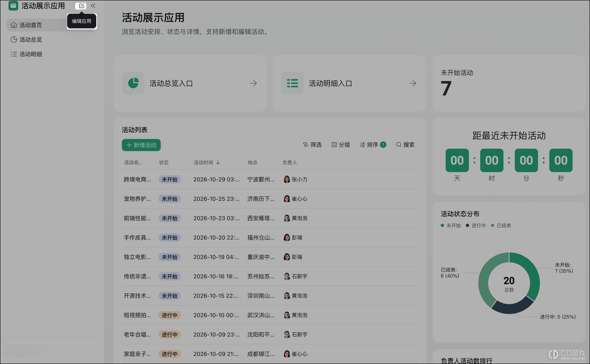Click the 负责人 column header
This screenshot has width=590, height=364.
click(x=290, y=162)
